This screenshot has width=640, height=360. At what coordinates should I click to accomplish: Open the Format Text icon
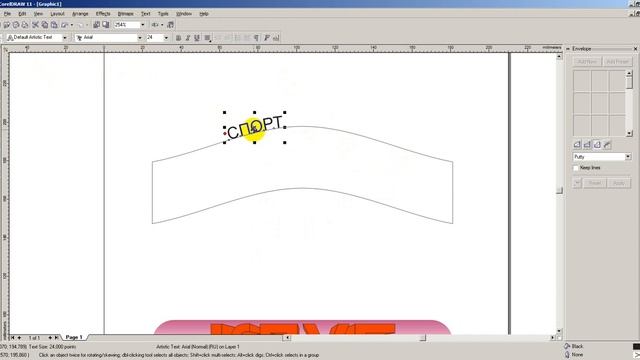[x=267, y=38]
